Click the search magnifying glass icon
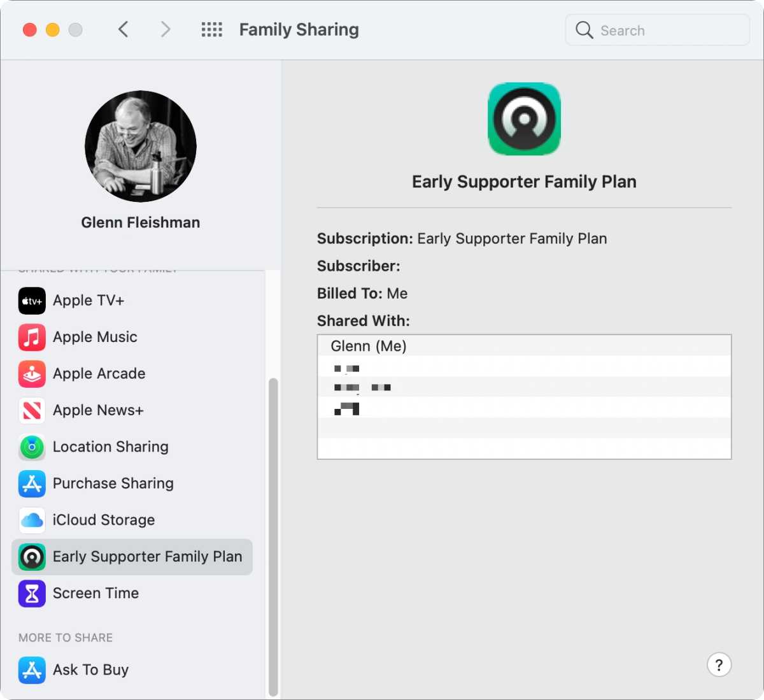 (x=584, y=30)
